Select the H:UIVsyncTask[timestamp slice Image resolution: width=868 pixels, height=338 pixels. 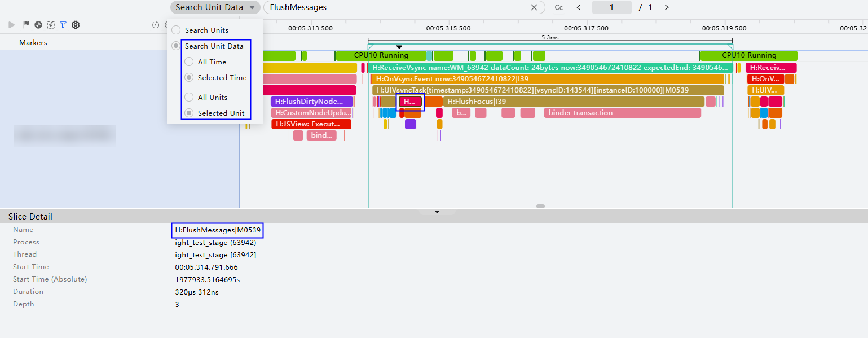[548, 90]
